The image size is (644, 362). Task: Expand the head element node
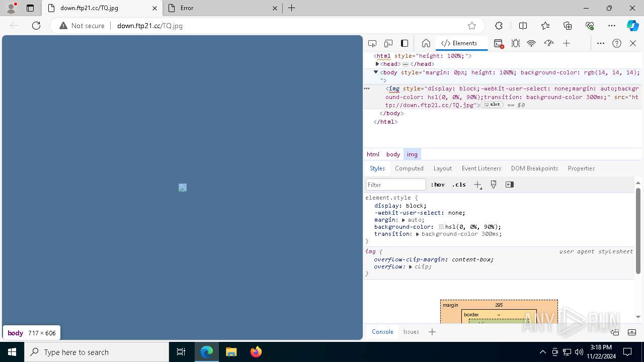pyautogui.click(x=377, y=64)
